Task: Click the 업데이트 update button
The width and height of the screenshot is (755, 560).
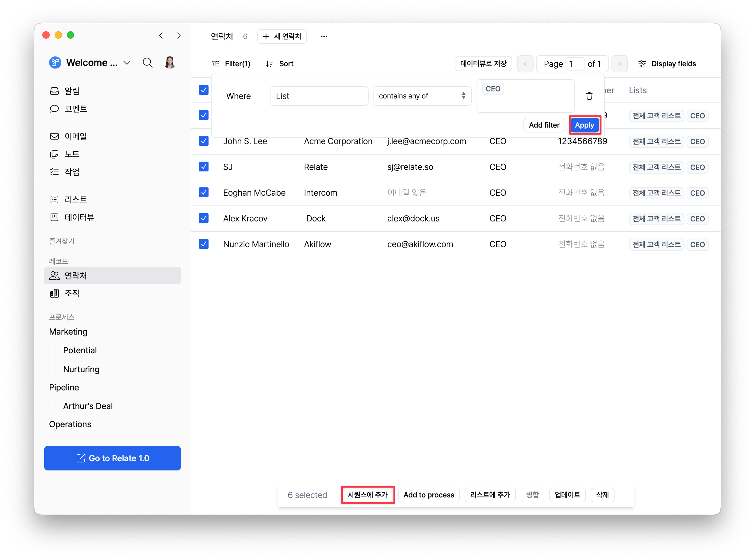Action: point(567,495)
